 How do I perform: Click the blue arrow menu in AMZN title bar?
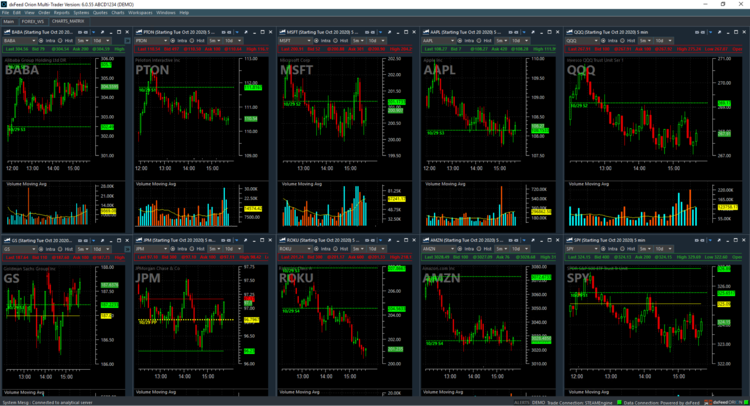[x=524, y=240]
